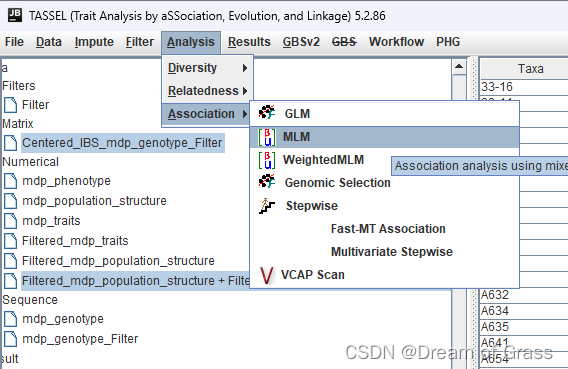The image size is (568, 369).
Task: Click the WeightedMLM bracket icon
Action: 267,160
